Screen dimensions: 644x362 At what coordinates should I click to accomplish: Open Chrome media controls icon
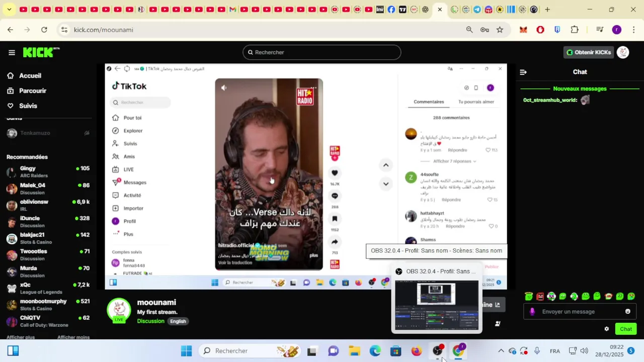point(600,30)
